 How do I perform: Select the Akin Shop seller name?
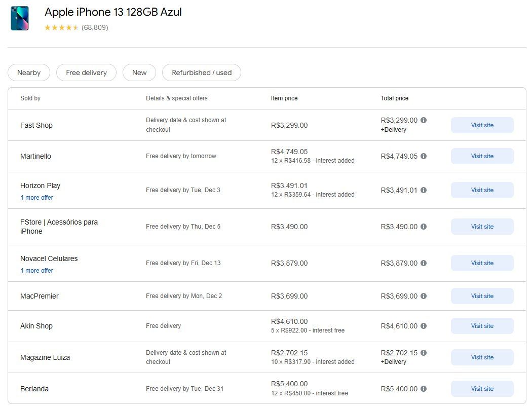point(36,326)
